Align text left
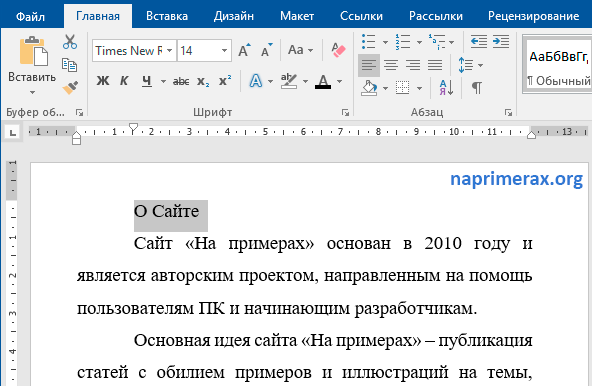 (369, 65)
